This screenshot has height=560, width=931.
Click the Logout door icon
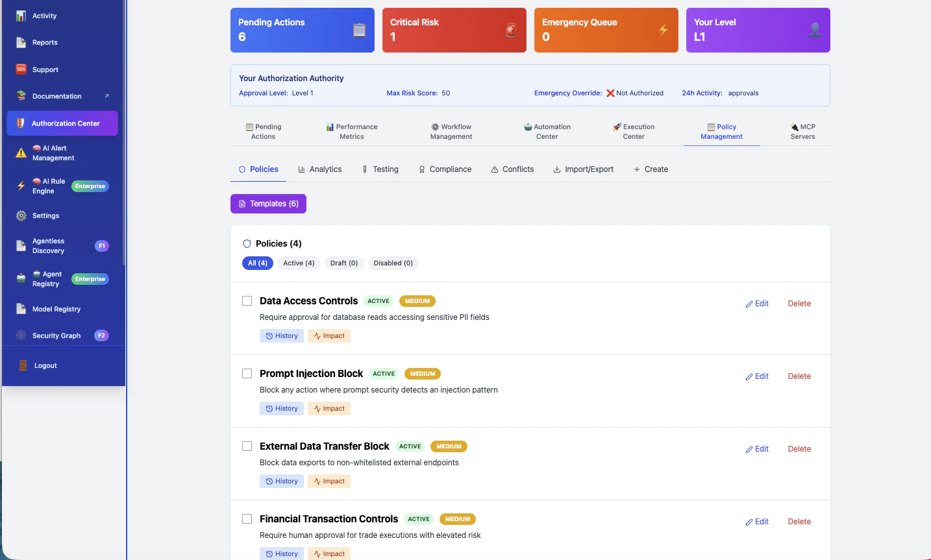point(23,365)
